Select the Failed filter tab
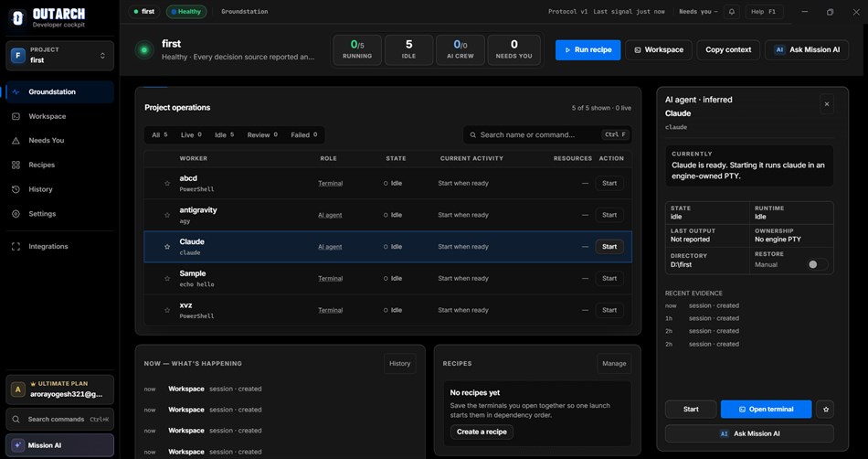The image size is (868, 459). (304, 135)
